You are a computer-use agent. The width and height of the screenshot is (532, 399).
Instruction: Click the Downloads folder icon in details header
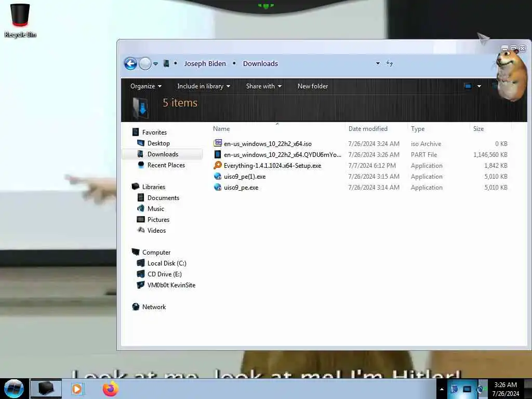pyautogui.click(x=140, y=108)
